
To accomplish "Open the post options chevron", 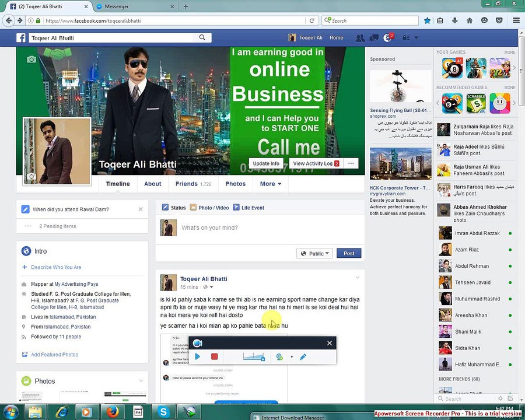I will (357, 277).
